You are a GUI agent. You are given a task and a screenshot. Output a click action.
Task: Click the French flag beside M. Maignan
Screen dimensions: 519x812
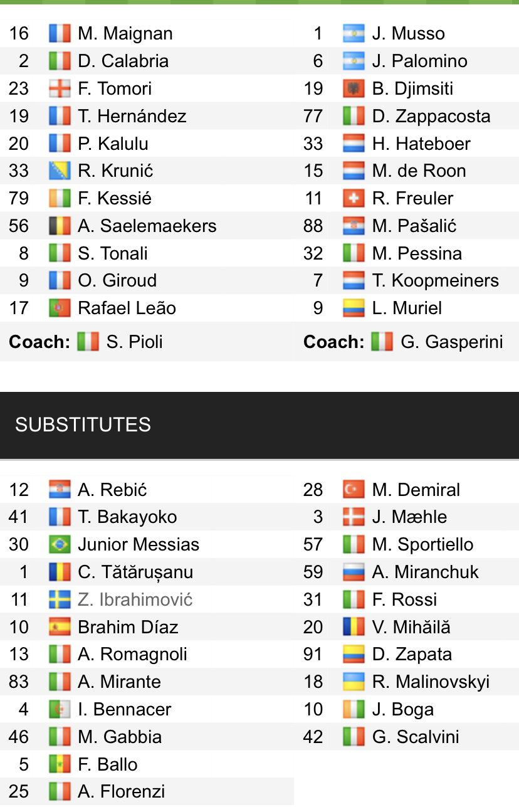(60, 33)
